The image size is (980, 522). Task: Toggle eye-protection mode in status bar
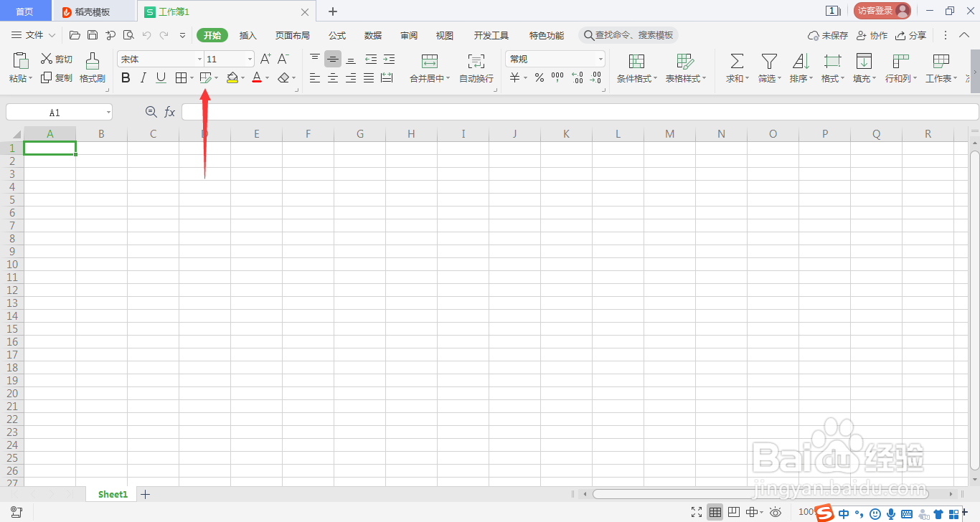pyautogui.click(x=776, y=512)
